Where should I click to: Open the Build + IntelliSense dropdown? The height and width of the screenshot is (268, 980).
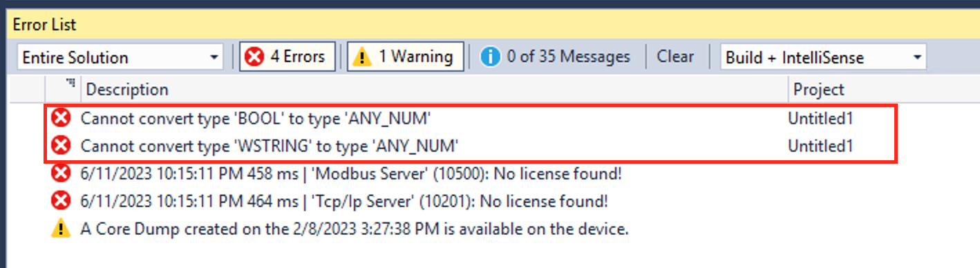(823, 57)
